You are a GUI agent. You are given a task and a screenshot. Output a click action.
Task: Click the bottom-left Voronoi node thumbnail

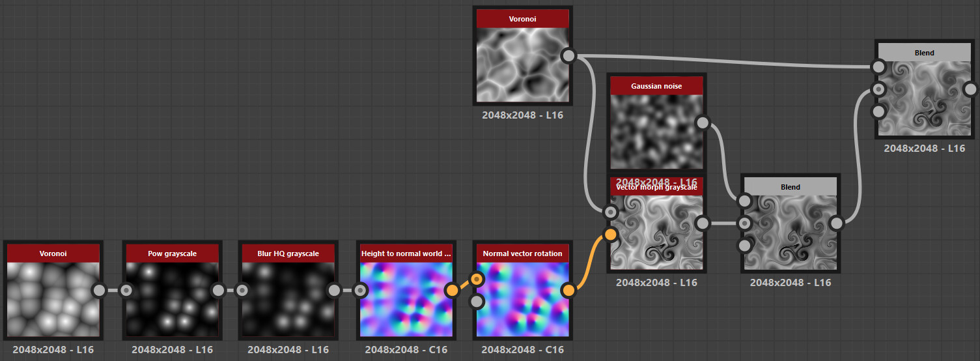(x=53, y=299)
